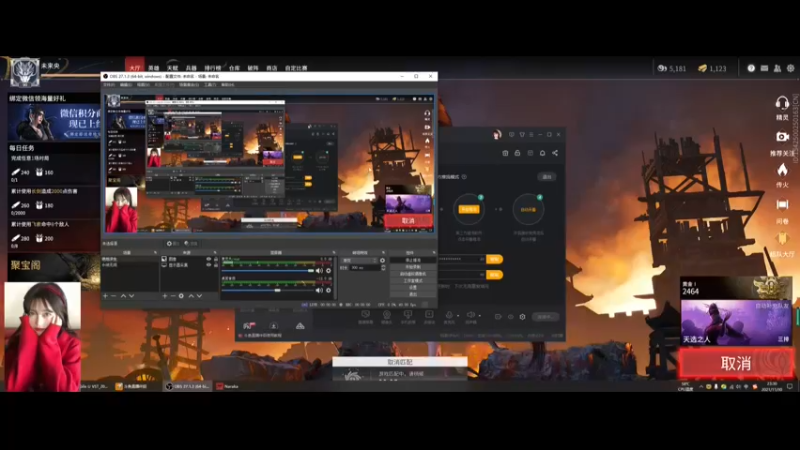Select the 大厅 lobby tab in game
800x450 pixels.
(135, 68)
